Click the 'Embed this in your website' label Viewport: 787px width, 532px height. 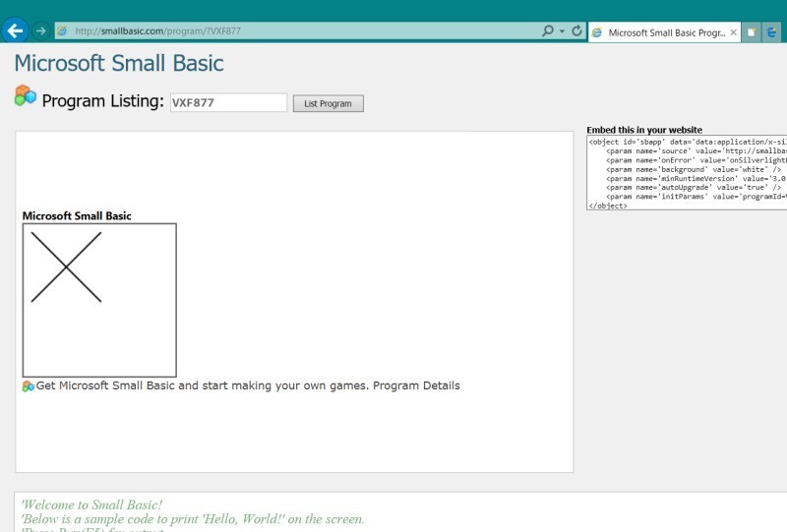[644, 130]
